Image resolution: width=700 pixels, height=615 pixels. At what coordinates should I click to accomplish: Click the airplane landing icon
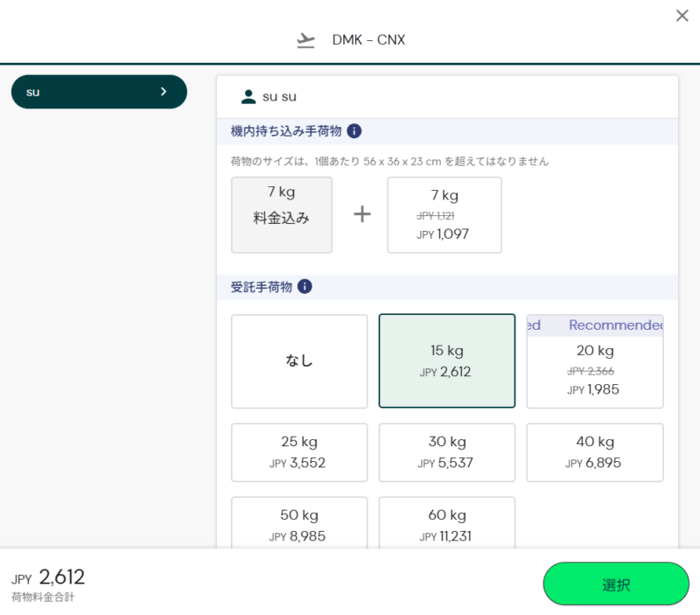coord(305,40)
